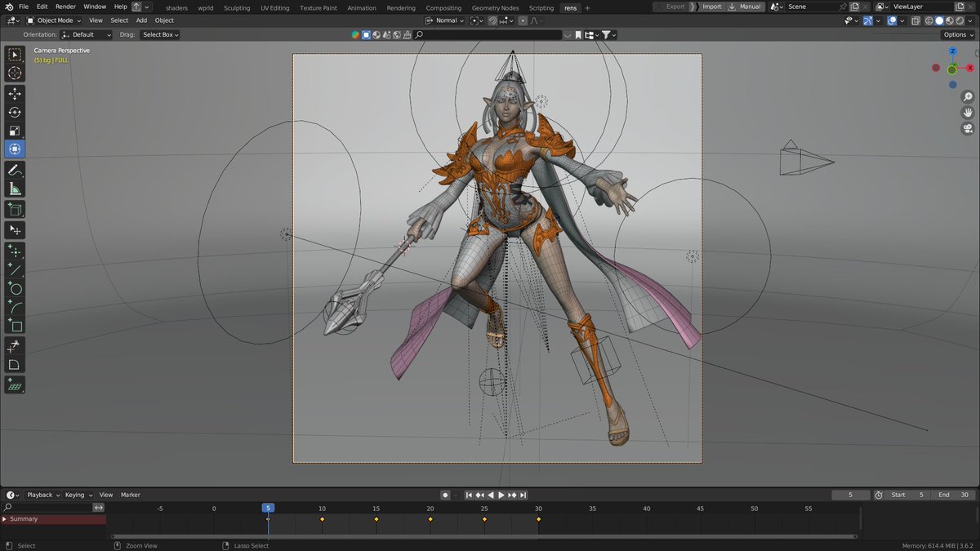
Task: Click the Start frame field
Action: [x=908, y=495]
